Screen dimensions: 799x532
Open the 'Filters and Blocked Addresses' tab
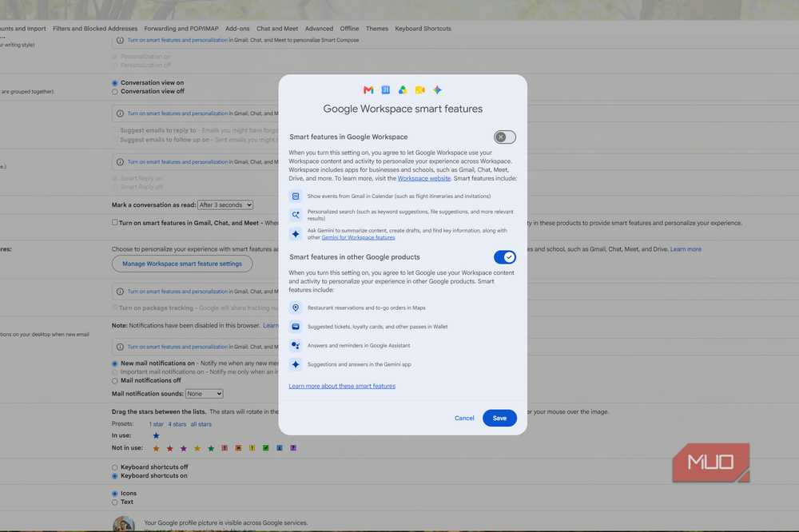point(95,29)
